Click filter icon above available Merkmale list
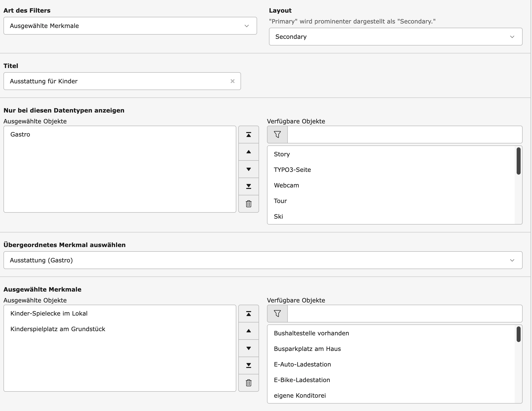Viewport: 532px width, 411px height. coord(277,314)
